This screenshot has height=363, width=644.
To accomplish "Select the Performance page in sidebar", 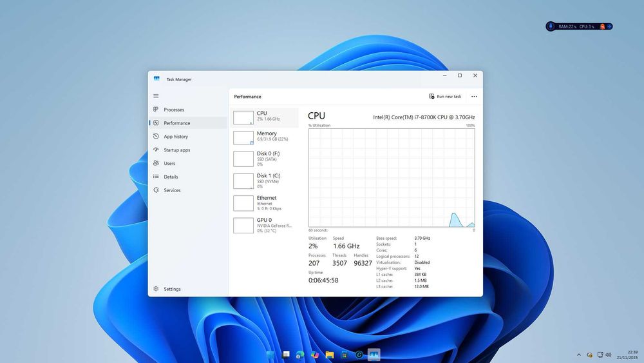I will coord(188,123).
